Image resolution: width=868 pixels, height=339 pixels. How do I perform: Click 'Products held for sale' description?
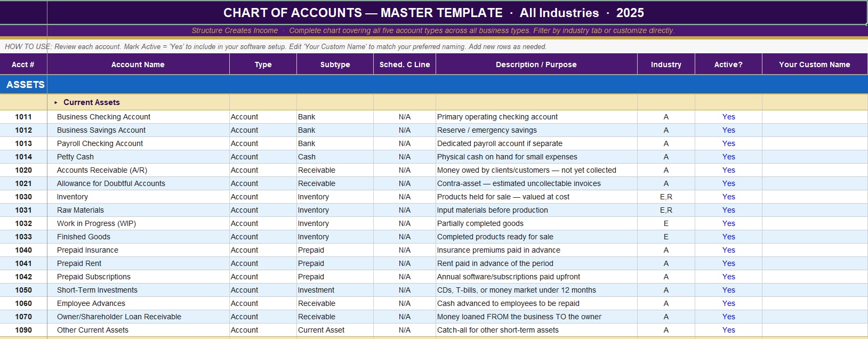[x=536, y=197]
